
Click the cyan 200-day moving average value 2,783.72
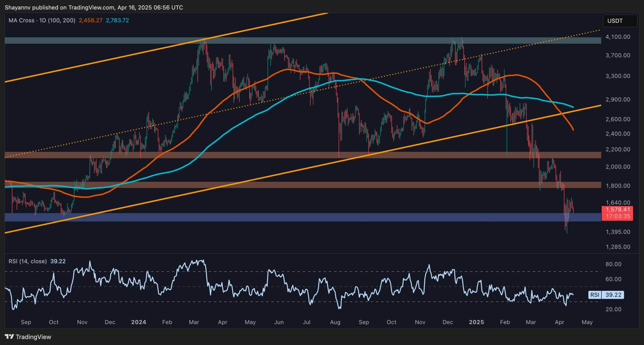coord(117,20)
